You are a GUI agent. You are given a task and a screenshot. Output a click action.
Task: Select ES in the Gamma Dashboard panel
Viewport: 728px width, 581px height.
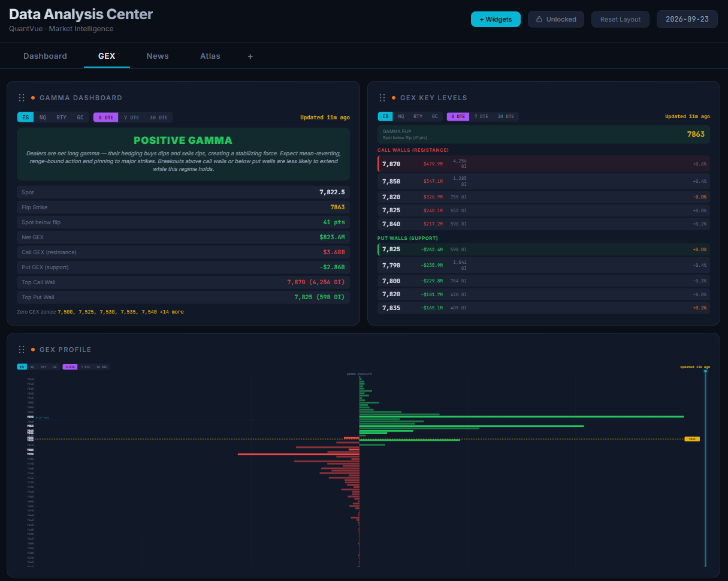(x=25, y=118)
